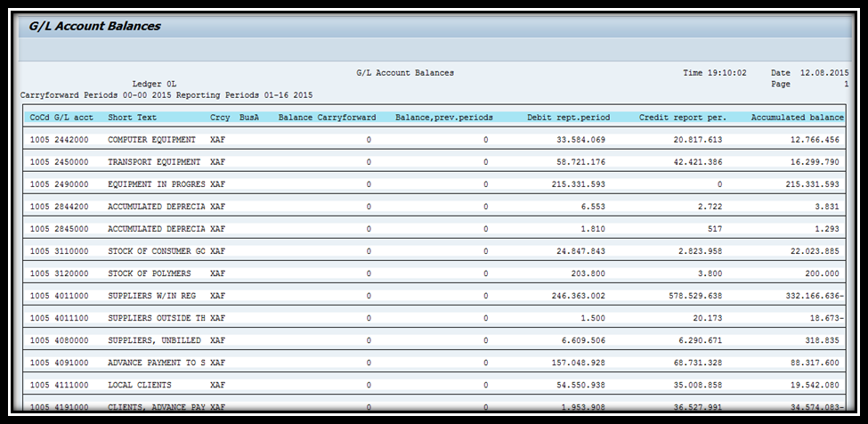Select the 'Accumulated balance' column header
The image size is (868, 424).
pos(797,118)
